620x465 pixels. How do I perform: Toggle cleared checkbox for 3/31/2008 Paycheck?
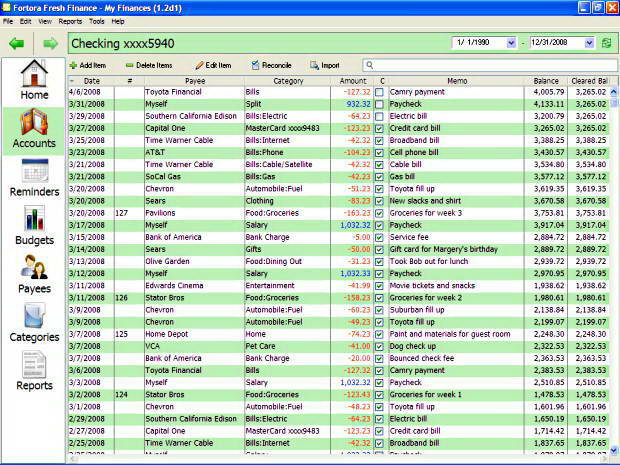(379, 103)
